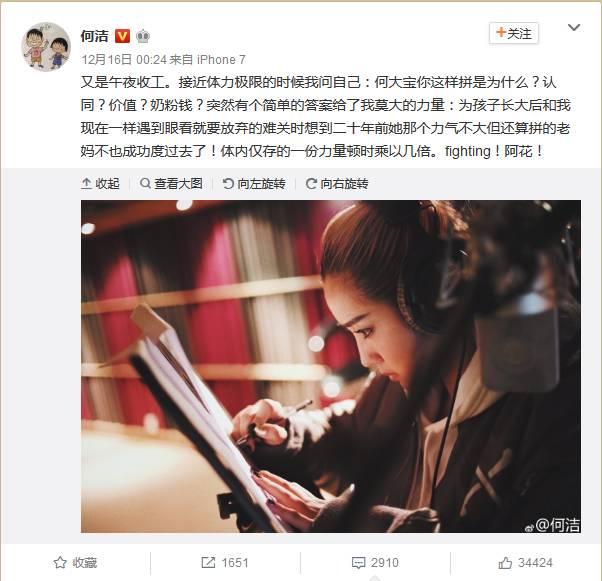Collapse the image with 收起

tap(101, 184)
